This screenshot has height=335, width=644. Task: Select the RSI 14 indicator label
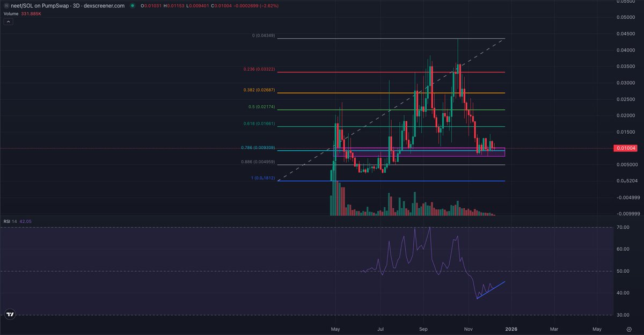(11, 221)
